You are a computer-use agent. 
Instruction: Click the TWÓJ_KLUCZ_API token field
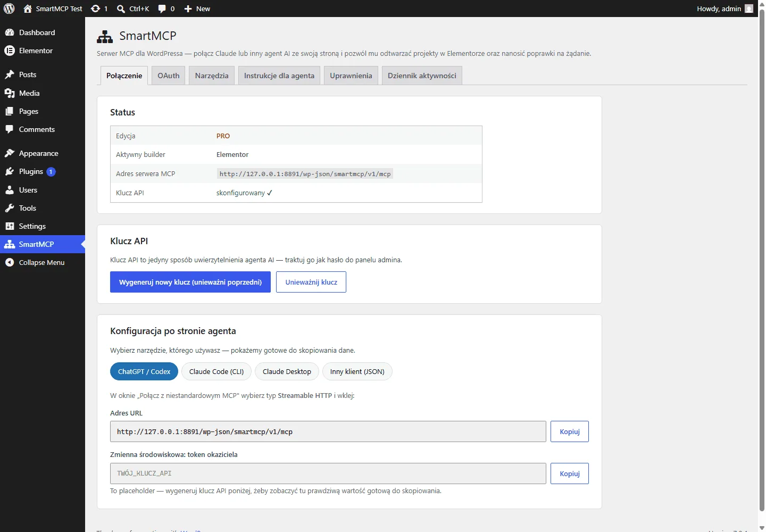coord(328,473)
